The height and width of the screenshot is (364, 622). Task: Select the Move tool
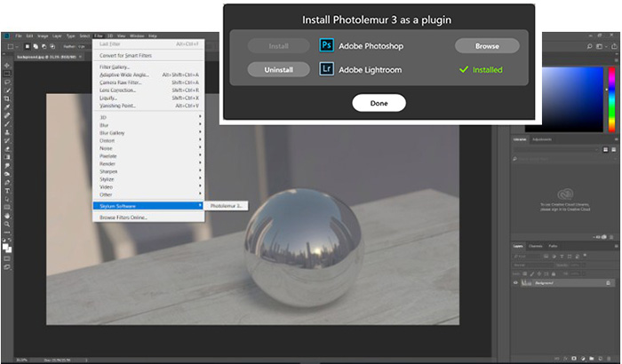pyautogui.click(x=7, y=66)
